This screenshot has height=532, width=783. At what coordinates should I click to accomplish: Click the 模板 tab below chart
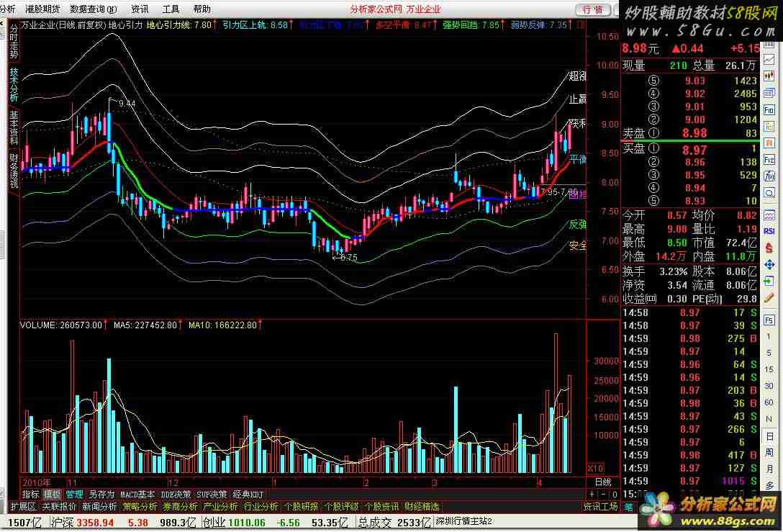tap(52, 495)
